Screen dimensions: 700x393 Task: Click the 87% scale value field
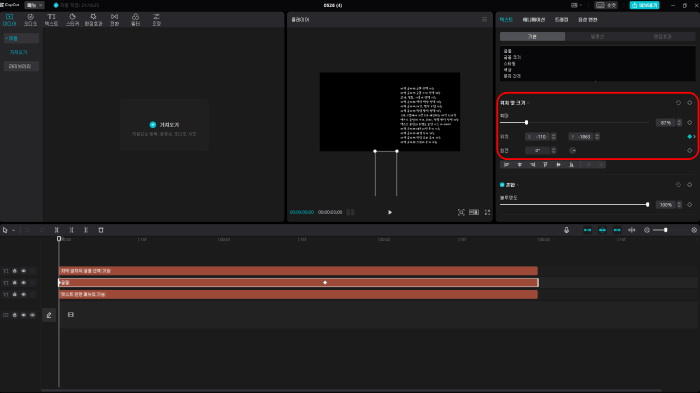666,123
